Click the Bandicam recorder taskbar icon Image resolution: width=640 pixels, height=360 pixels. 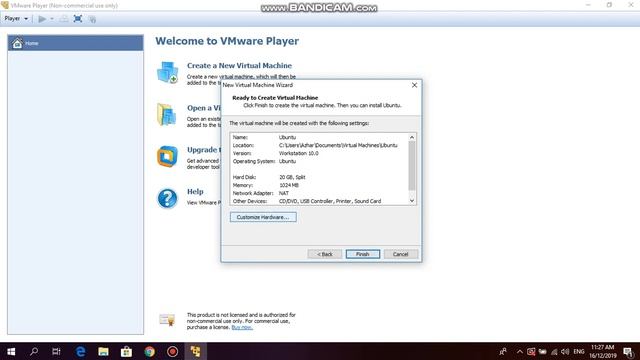(x=172, y=351)
